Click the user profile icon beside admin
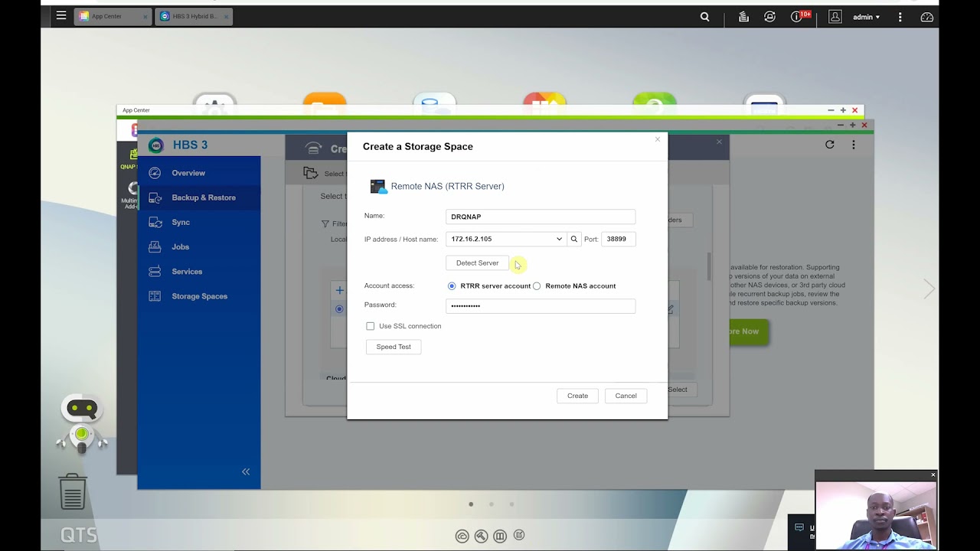 [x=835, y=17]
